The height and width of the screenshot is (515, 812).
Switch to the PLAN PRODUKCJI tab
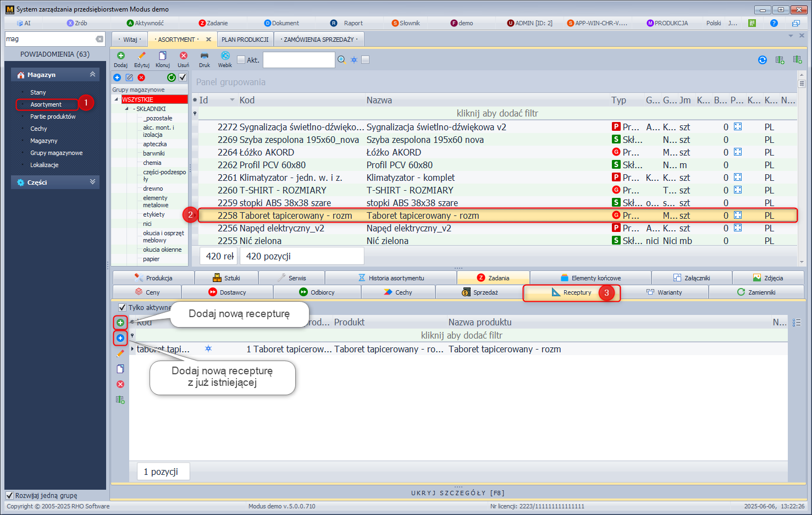click(x=245, y=40)
